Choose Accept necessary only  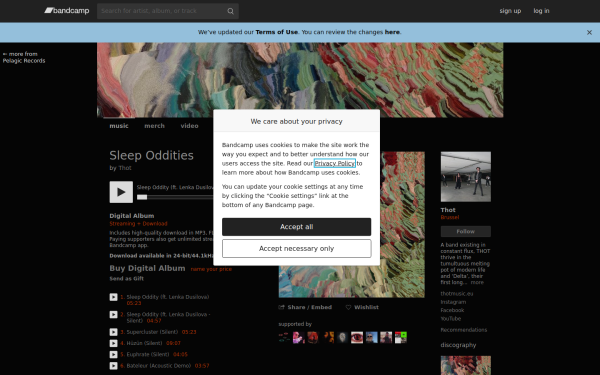tap(297, 249)
